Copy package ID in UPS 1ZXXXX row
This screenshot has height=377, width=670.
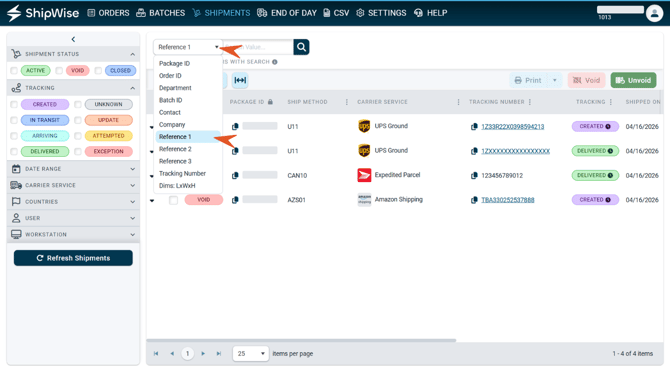coord(235,151)
